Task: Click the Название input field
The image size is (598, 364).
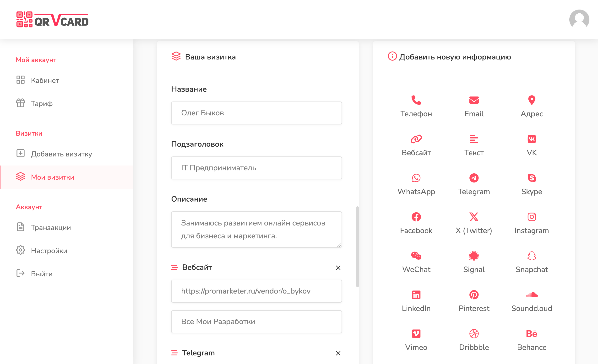Action: [256, 113]
